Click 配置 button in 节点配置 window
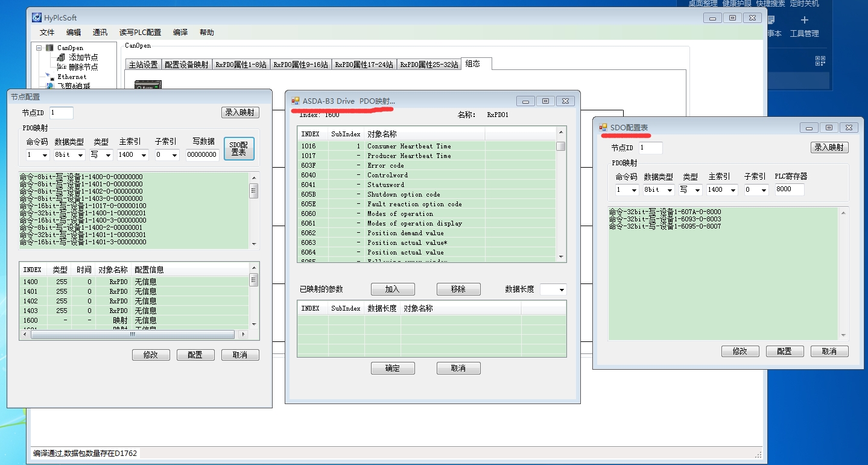The width and height of the screenshot is (868, 465). click(x=195, y=355)
